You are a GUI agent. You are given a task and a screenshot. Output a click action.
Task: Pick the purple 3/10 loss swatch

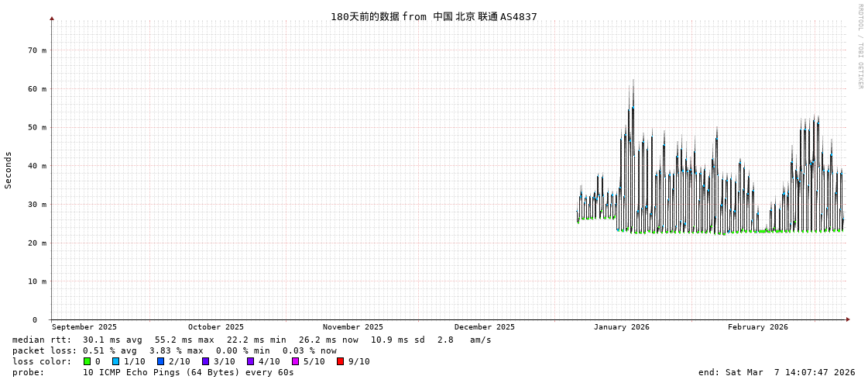(x=205, y=361)
